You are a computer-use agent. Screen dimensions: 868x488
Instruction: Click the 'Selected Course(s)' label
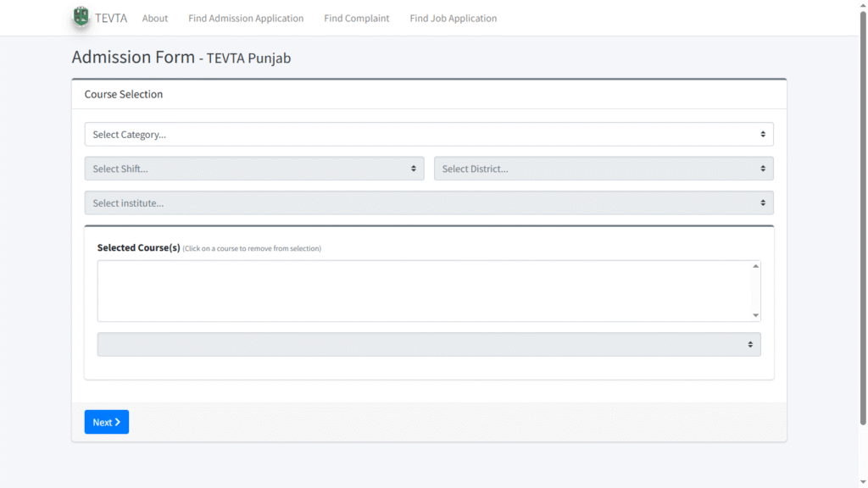(138, 248)
